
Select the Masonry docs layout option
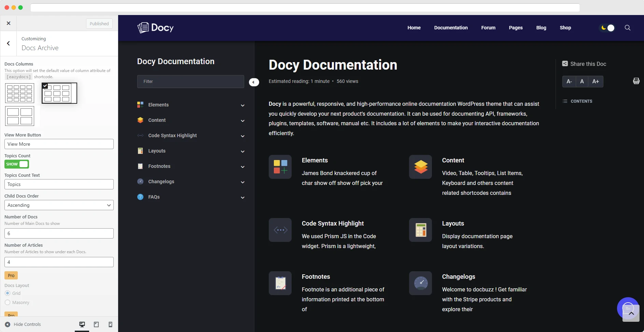[x=7, y=302]
